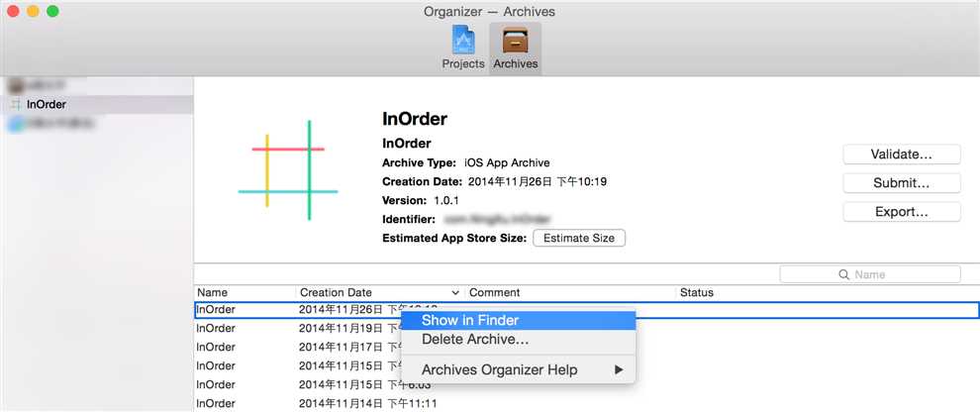Viewport: 980px width, 412px height.
Task: Click the Status column header
Action: click(828, 292)
